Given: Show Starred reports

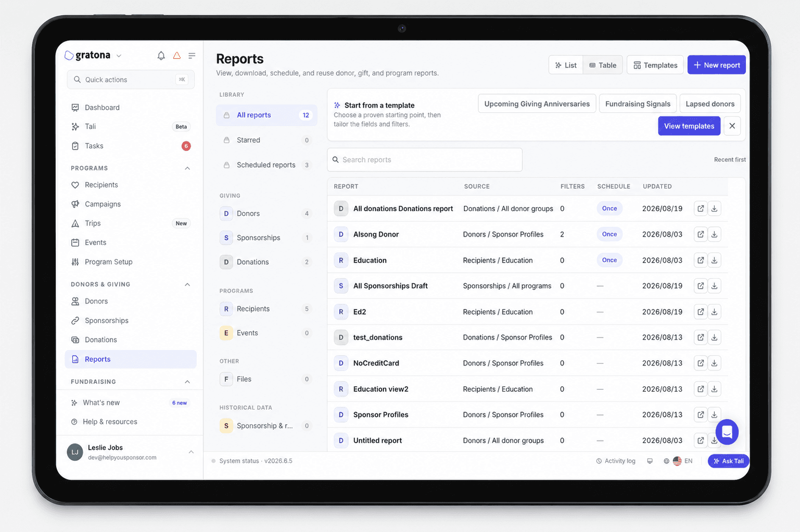Looking at the screenshot, I should tap(266, 140).
